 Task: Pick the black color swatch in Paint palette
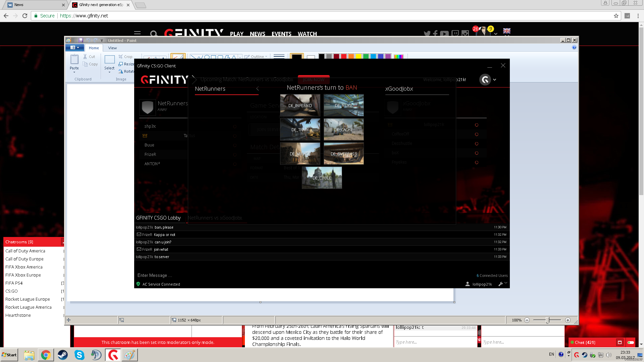[x=321, y=56]
